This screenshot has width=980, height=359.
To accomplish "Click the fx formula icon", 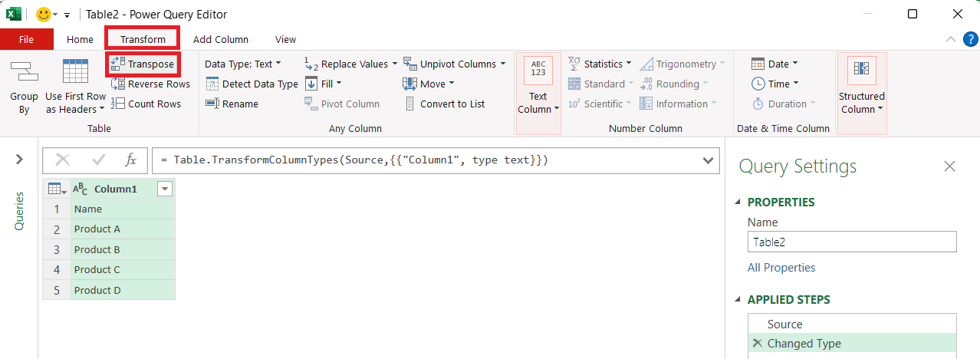I will point(130,160).
